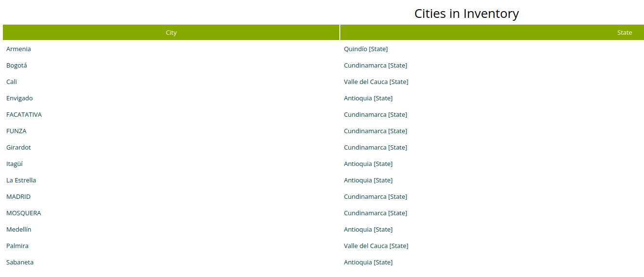Sort by the State column header
The width and height of the screenshot is (644, 277).
tap(624, 33)
